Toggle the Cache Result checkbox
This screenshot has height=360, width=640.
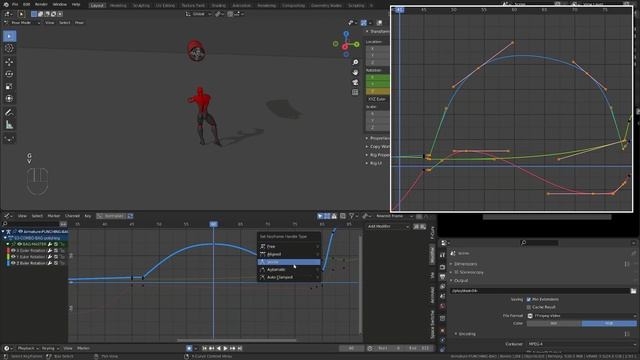pyautogui.click(x=529, y=307)
